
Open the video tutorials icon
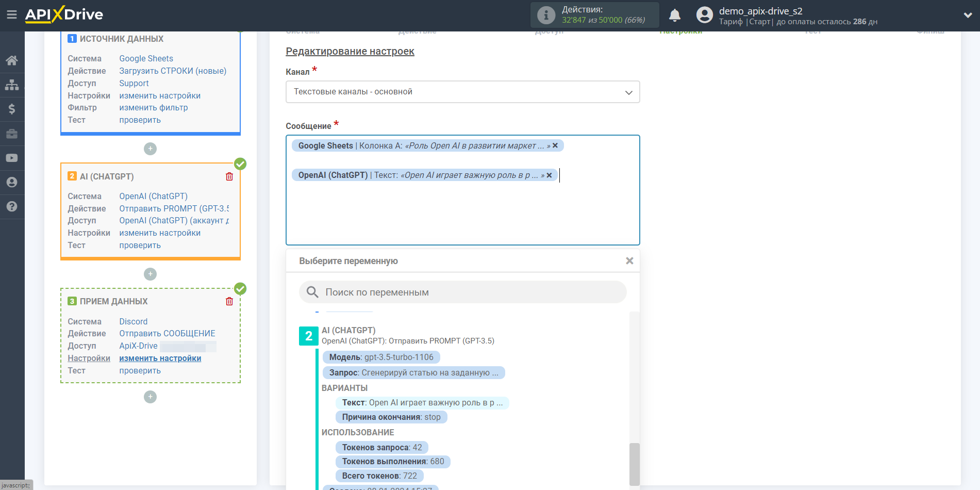pos(12,158)
